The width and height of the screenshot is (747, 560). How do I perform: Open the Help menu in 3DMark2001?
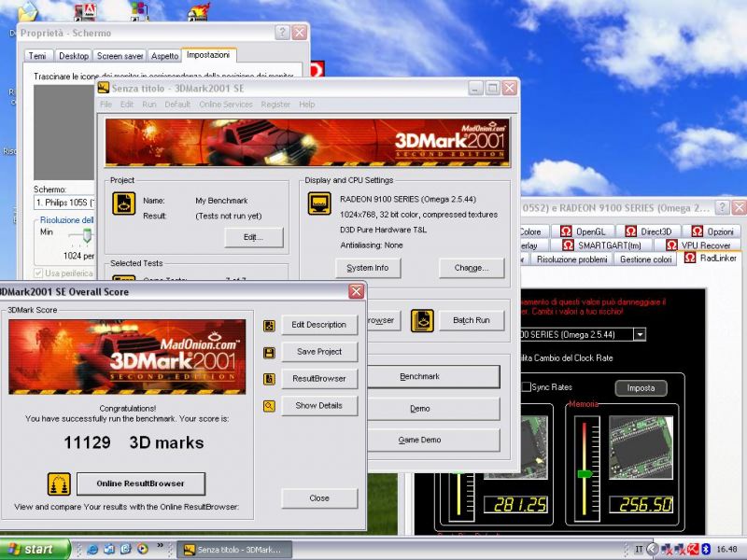pyautogui.click(x=307, y=105)
